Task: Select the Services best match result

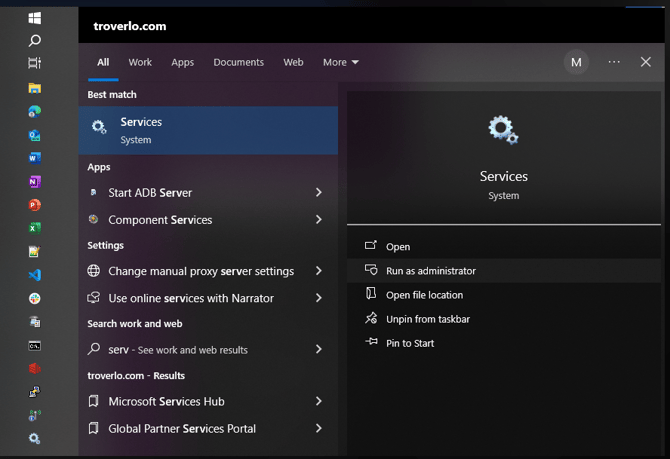Action: [x=208, y=130]
